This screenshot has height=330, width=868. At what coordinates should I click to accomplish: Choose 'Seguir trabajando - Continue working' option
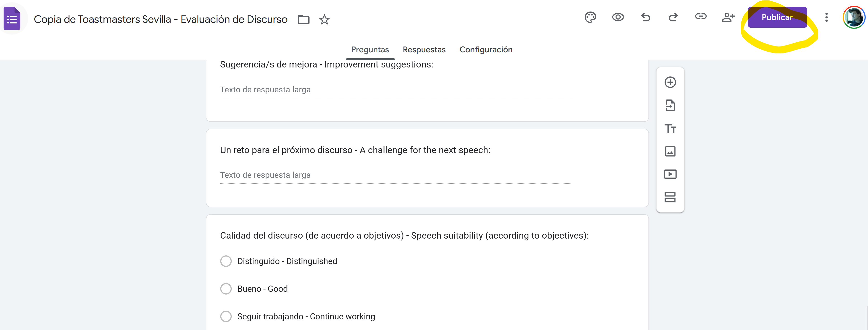[226, 316]
